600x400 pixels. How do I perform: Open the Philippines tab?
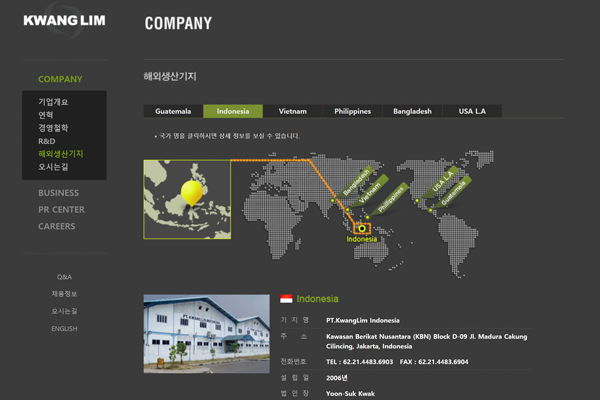point(352,111)
